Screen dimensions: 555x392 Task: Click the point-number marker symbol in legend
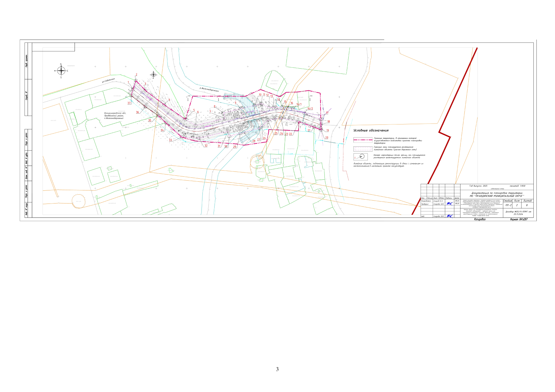tap(361, 157)
